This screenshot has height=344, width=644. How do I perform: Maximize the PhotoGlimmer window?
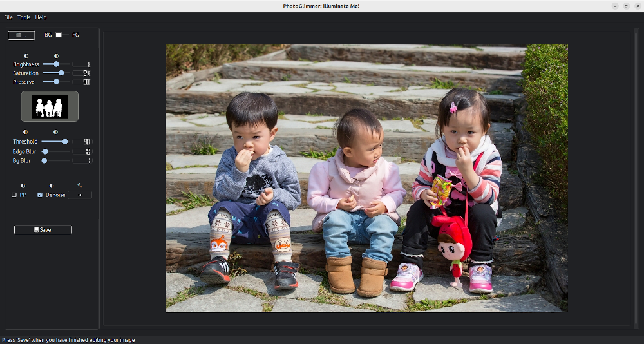[627, 6]
